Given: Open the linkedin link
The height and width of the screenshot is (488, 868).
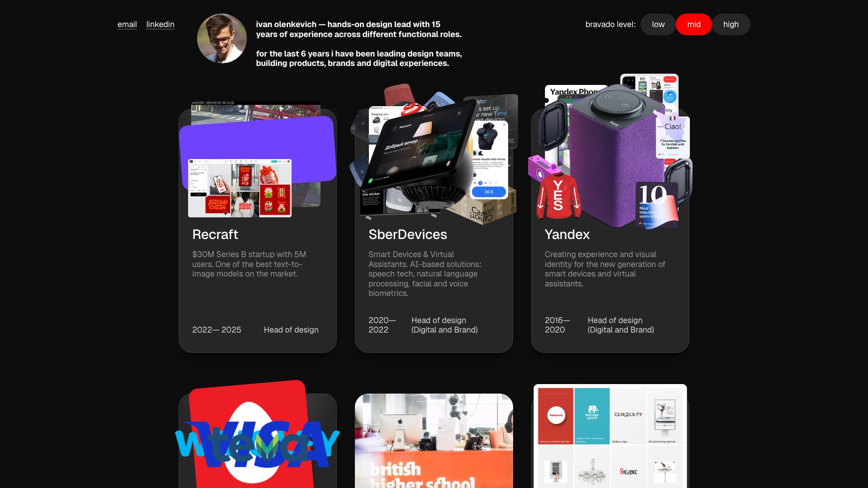Looking at the screenshot, I should [x=160, y=24].
